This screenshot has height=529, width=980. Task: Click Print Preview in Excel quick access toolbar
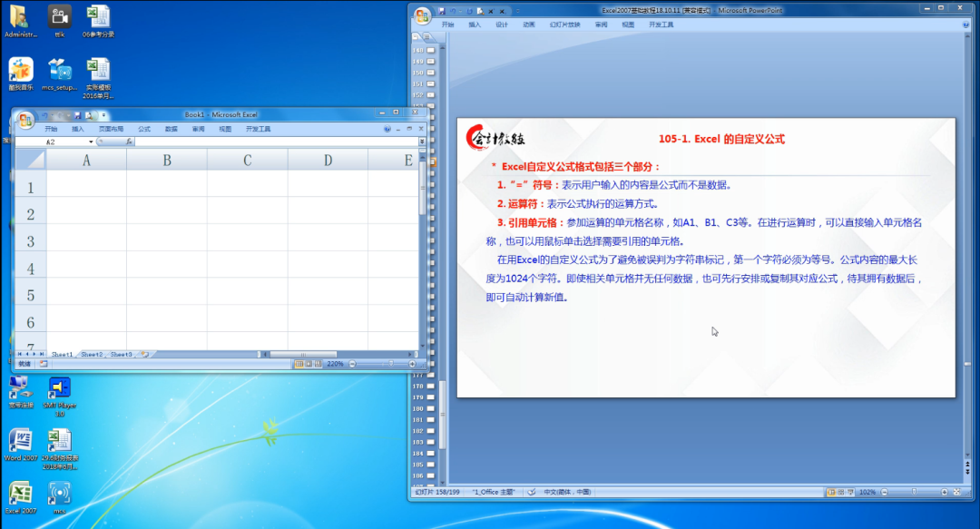click(88, 115)
